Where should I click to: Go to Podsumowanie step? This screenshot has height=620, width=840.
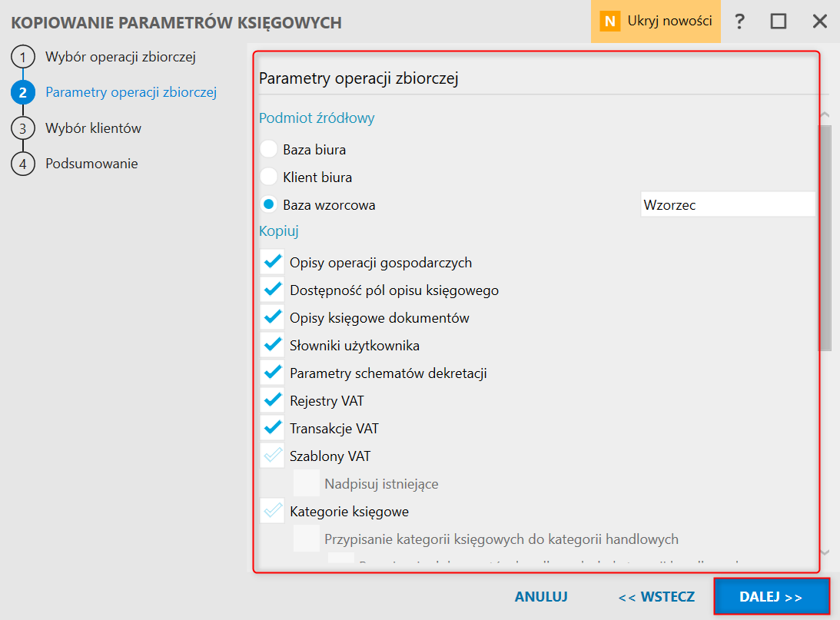click(x=91, y=164)
